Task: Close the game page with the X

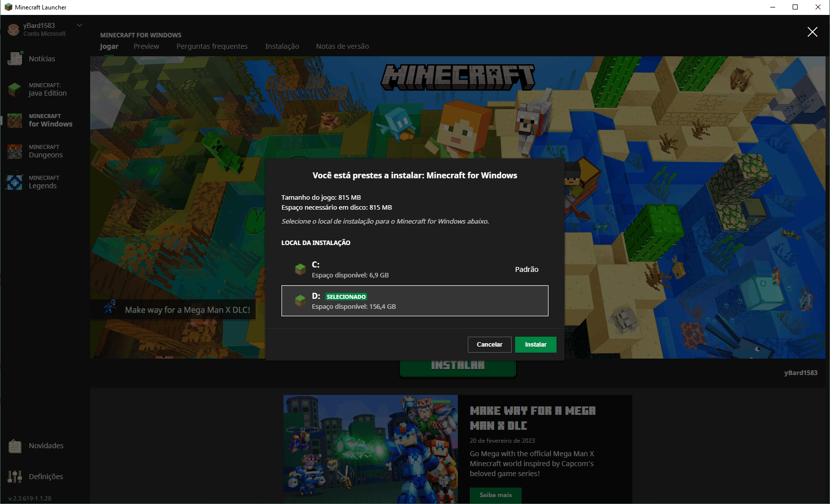Action: 812,32
